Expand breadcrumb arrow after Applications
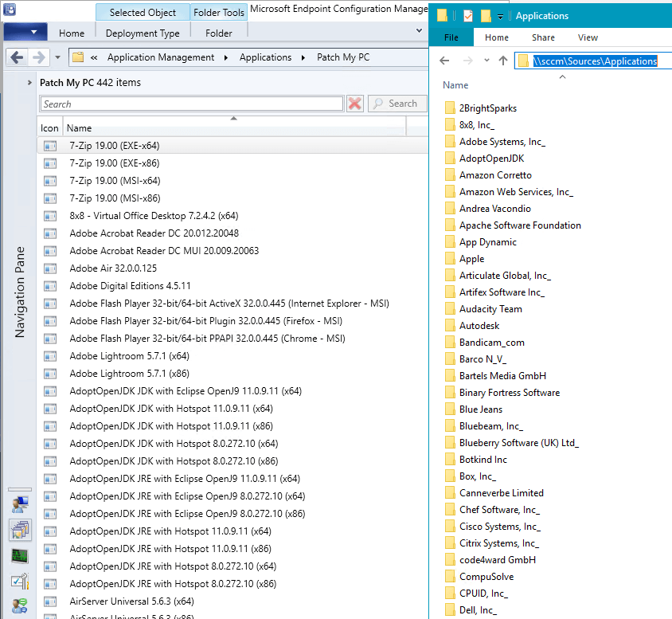 303,57
